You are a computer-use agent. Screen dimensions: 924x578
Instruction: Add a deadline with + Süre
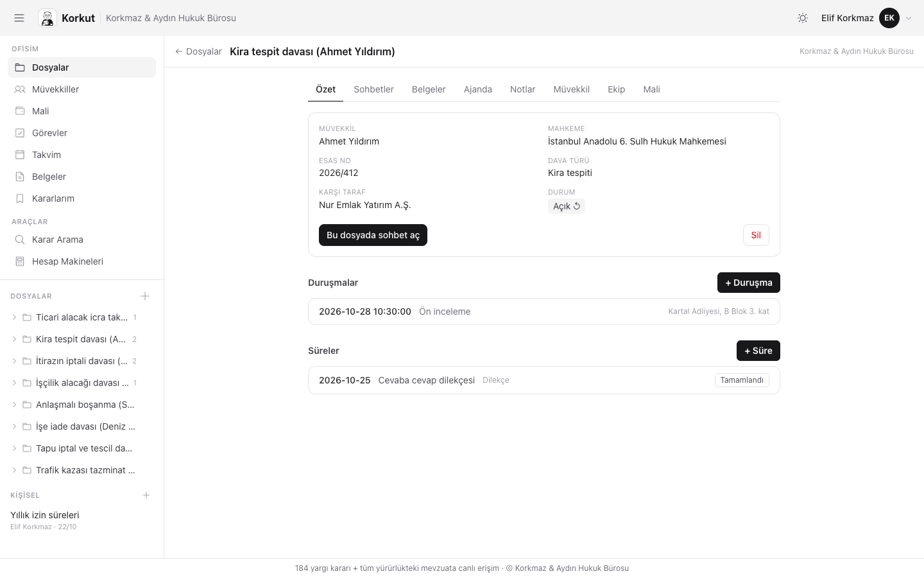758,351
